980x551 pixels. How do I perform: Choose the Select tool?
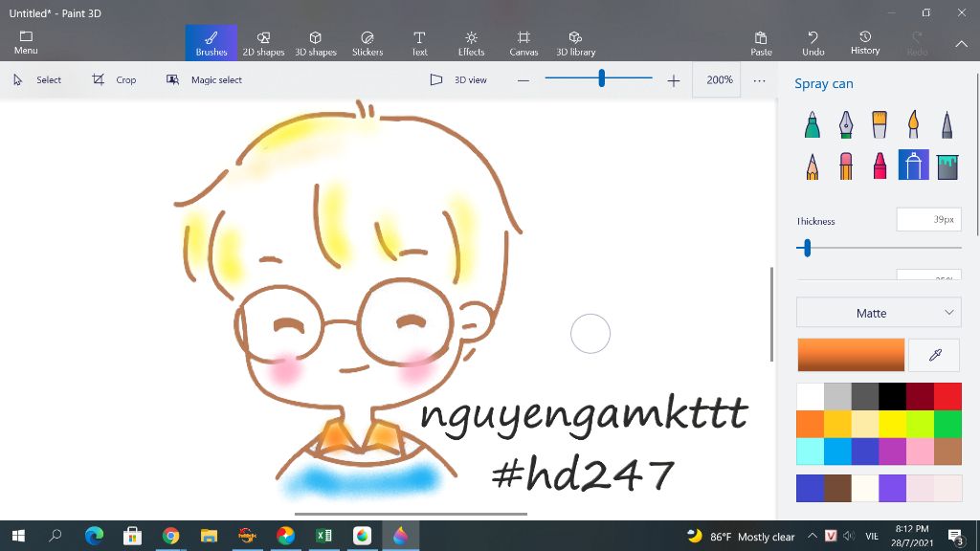[37, 80]
